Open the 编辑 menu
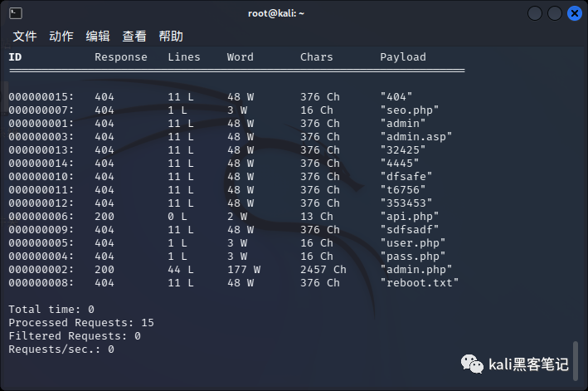 [98, 37]
